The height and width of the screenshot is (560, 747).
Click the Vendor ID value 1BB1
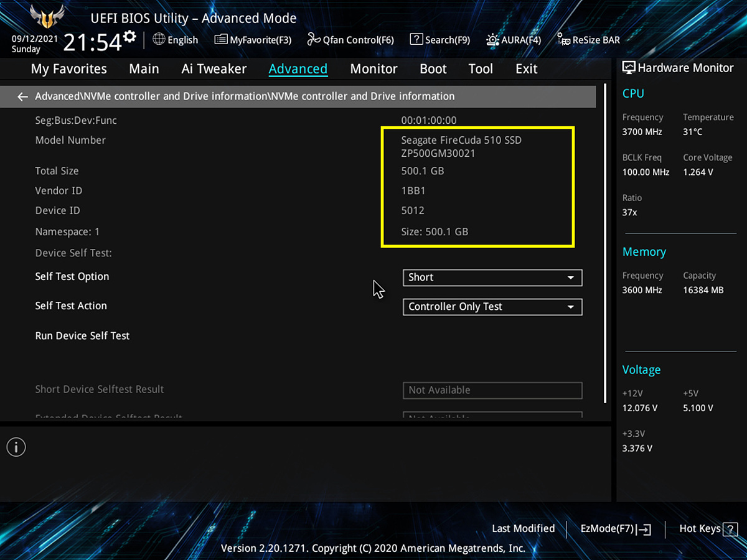413,191
